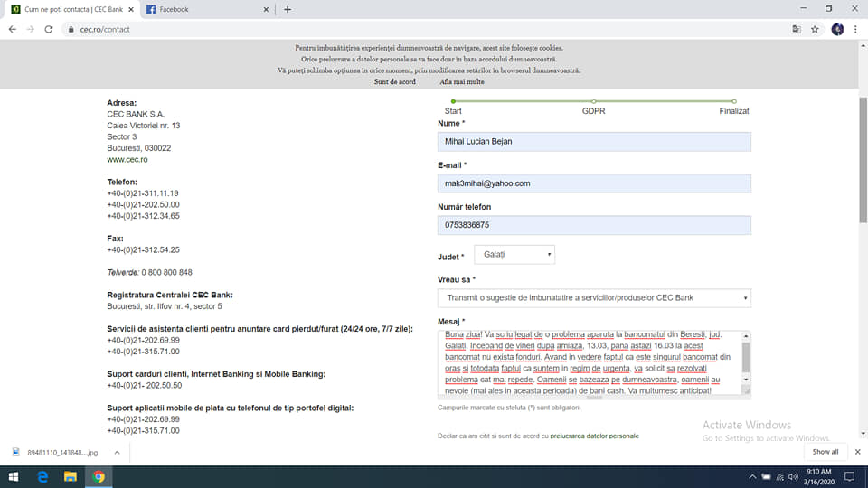Expand the download item chevron menu

click(x=117, y=453)
